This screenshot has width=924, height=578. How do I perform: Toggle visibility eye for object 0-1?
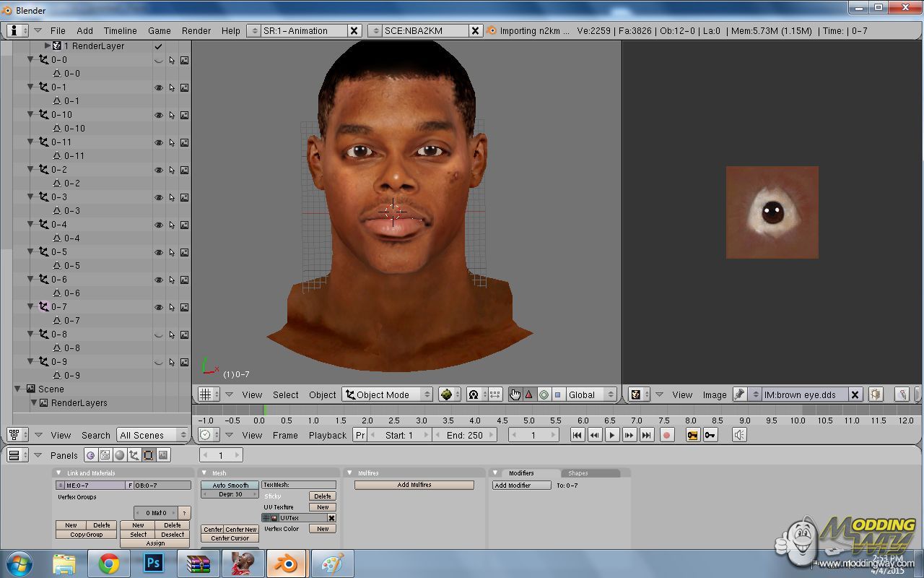tap(159, 87)
